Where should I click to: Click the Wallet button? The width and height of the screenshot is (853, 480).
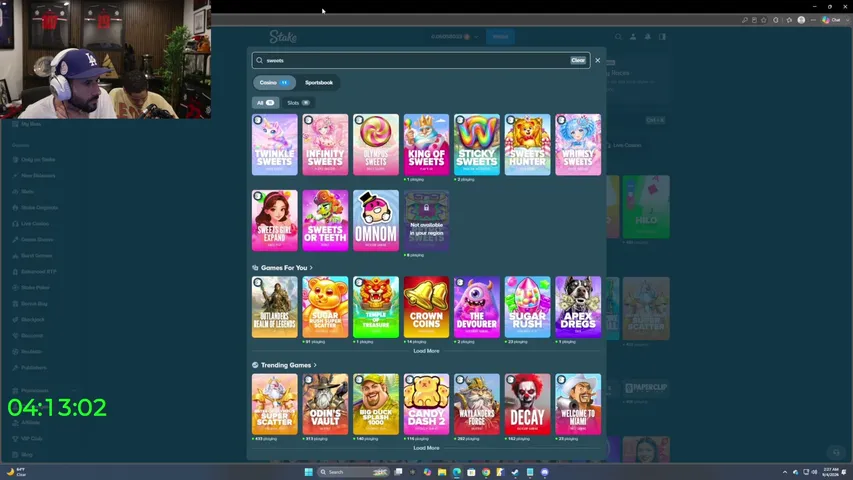[x=500, y=36]
